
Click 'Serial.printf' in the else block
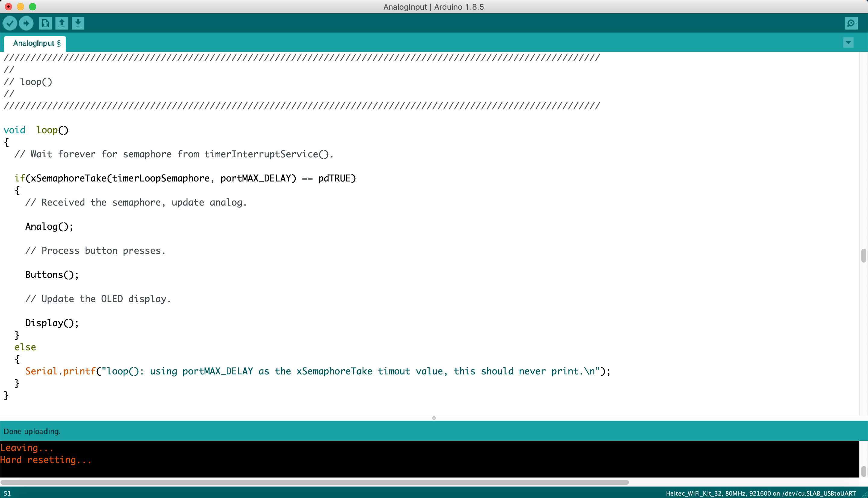[x=61, y=371]
